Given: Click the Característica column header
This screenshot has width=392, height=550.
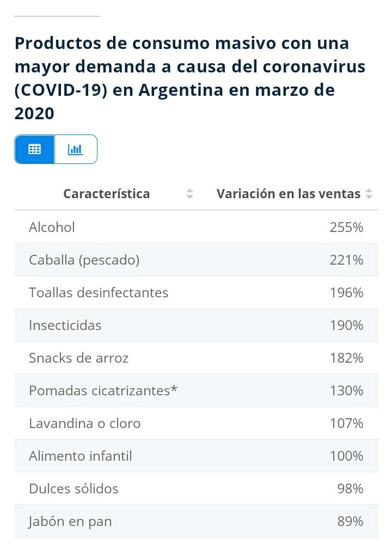Looking at the screenshot, I should [107, 194].
